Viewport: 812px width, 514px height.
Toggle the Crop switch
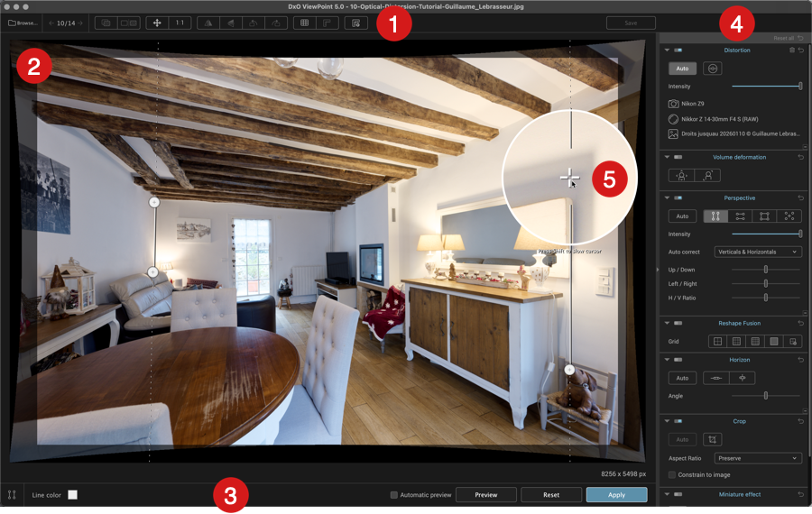(x=678, y=421)
